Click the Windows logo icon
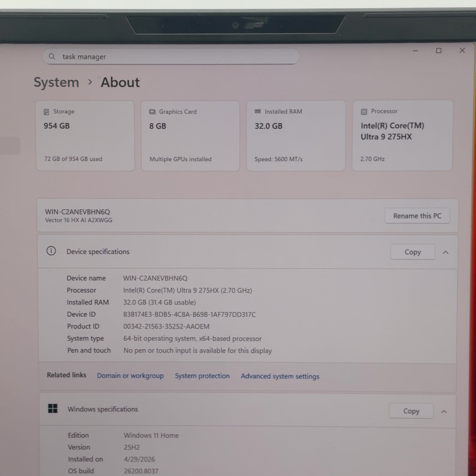Screen dimensions: 476x476 pyautogui.click(x=53, y=408)
